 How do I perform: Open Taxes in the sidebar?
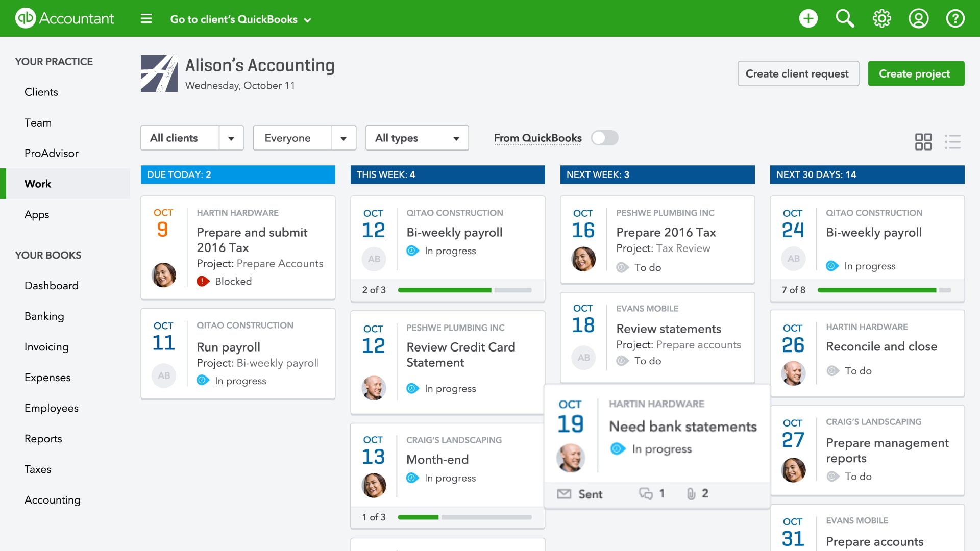[x=38, y=469]
